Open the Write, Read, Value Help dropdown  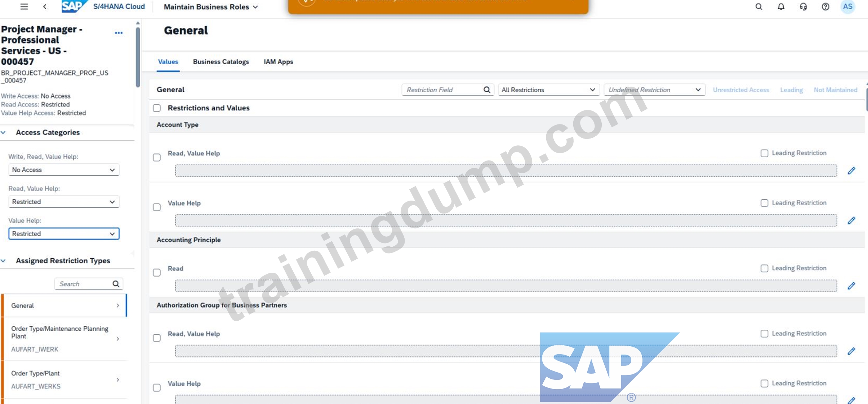click(64, 170)
